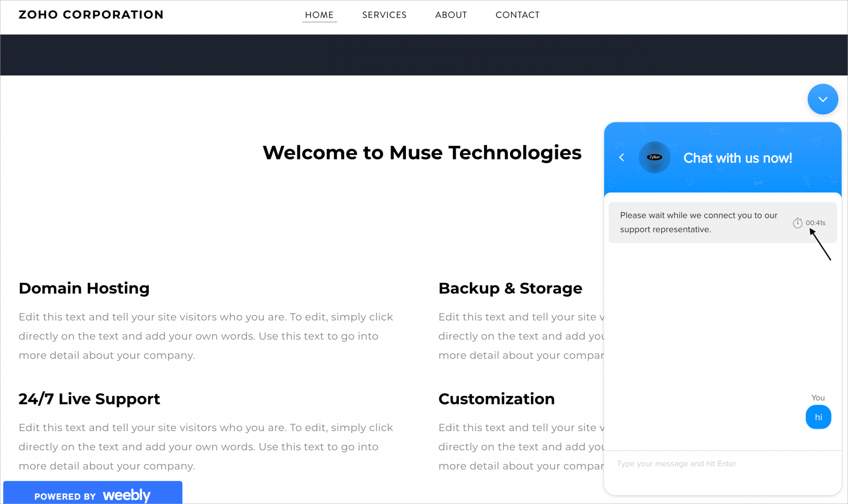Click the 'Domain Hosting' heading

pos(84,288)
